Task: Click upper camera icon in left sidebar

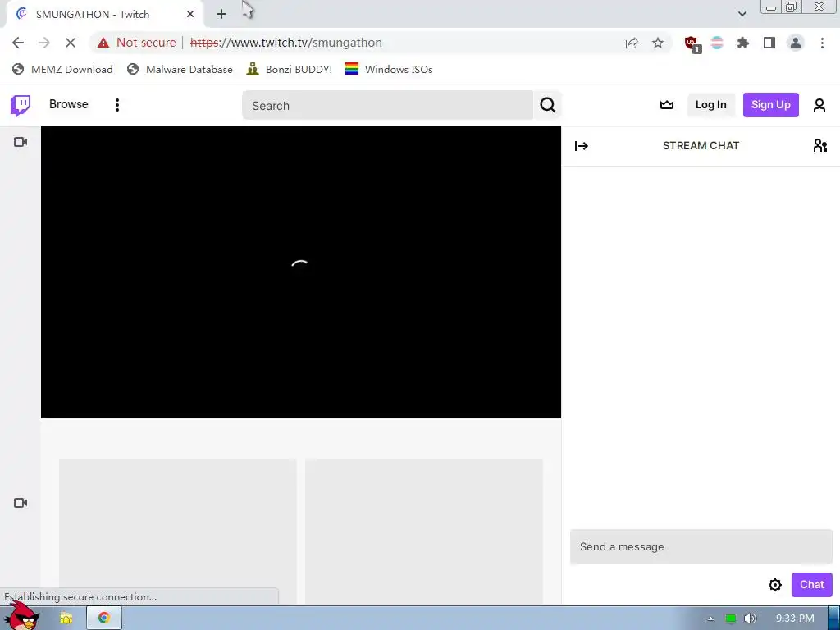Action: [x=21, y=142]
